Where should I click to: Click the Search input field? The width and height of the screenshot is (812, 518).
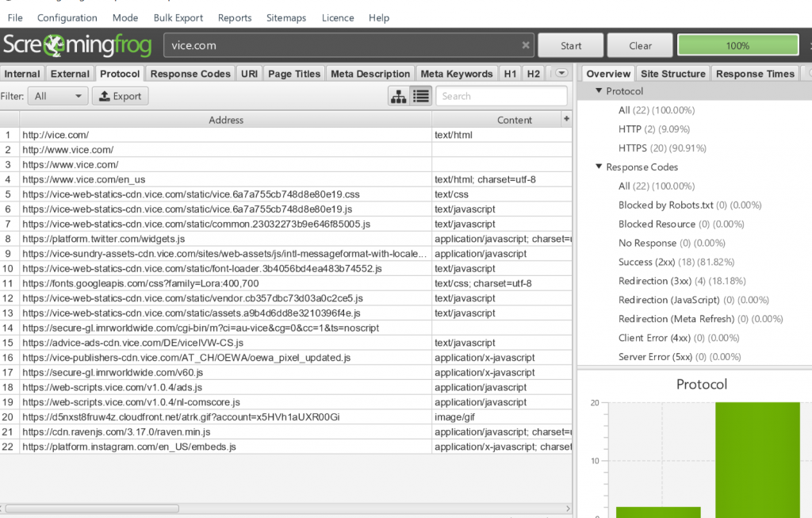(x=501, y=96)
